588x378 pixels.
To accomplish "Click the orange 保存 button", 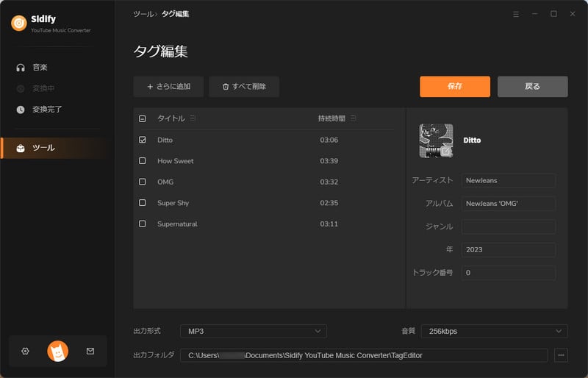I will click(x=455, y=87).
